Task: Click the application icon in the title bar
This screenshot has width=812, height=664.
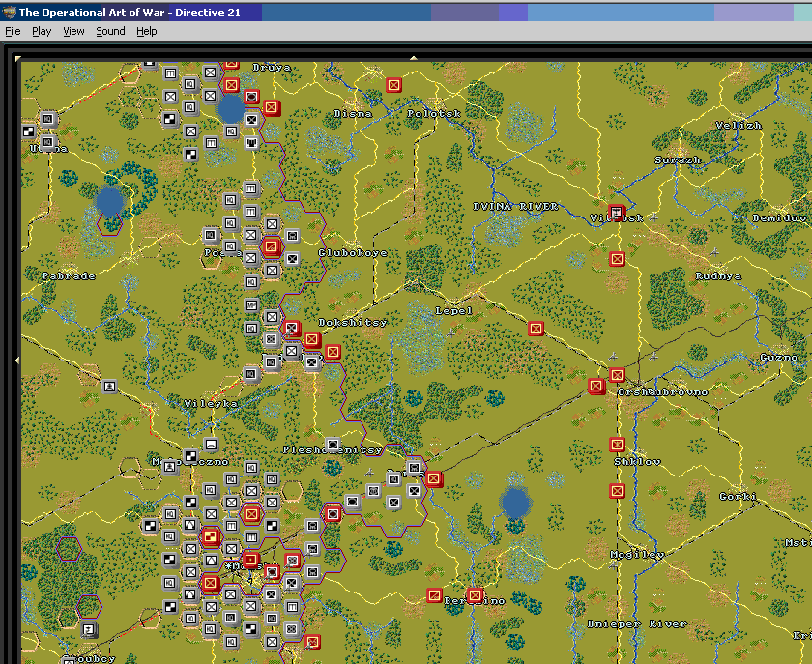Action: click(x=9, y=13)
